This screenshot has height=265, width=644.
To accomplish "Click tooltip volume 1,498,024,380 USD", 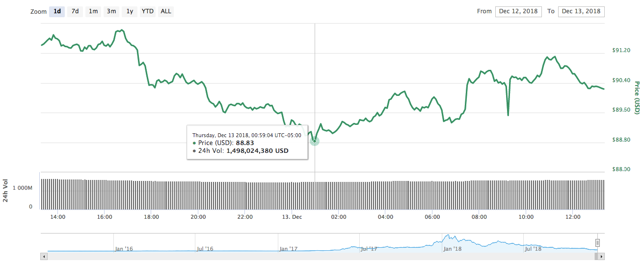I will 257,151.
